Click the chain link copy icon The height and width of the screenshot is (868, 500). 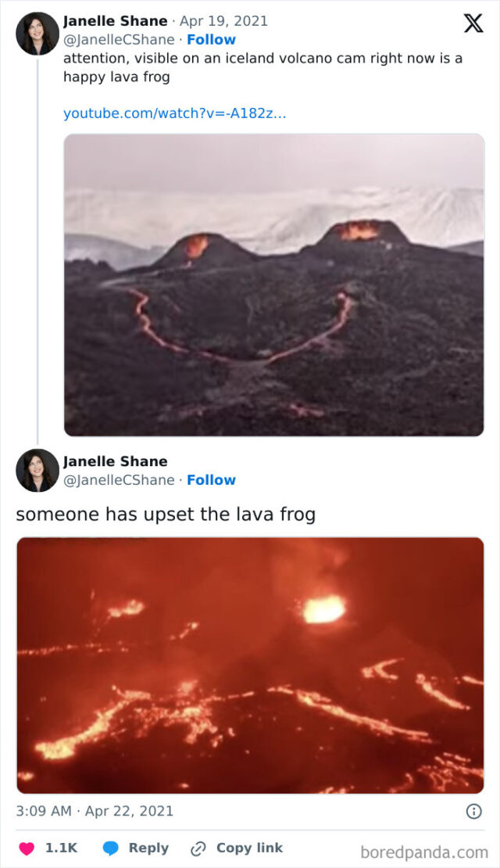(x=198, y=848)
